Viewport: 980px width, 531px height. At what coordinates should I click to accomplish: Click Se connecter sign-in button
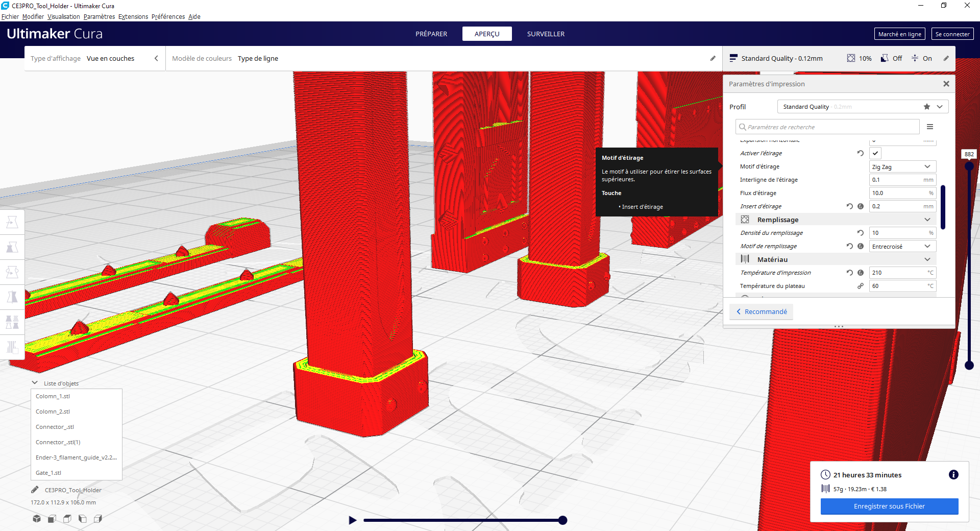click(x=952, y=34)
